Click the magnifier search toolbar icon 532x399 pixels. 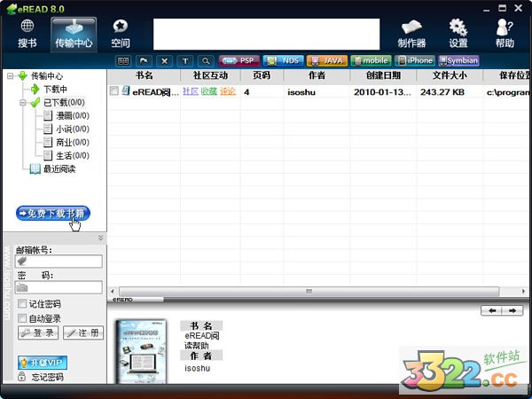pos(206,61)
